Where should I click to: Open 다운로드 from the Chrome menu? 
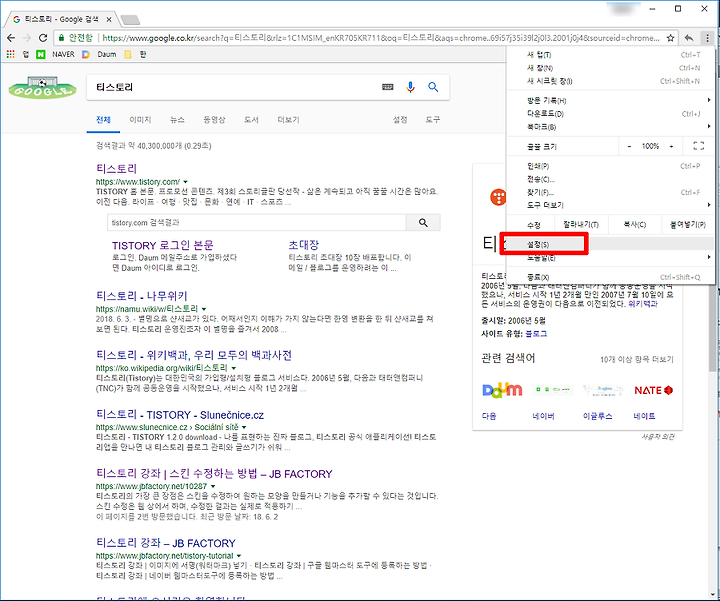[x=611, y=113]
